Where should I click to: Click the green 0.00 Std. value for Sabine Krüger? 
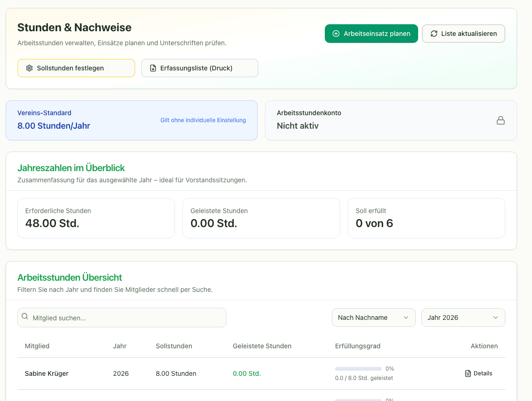tap(247, 373)
